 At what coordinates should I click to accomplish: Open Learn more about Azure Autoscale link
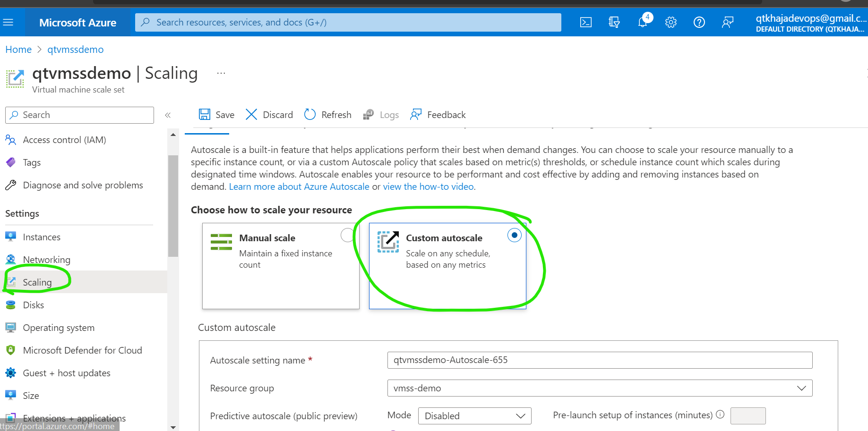click(299, 186)
